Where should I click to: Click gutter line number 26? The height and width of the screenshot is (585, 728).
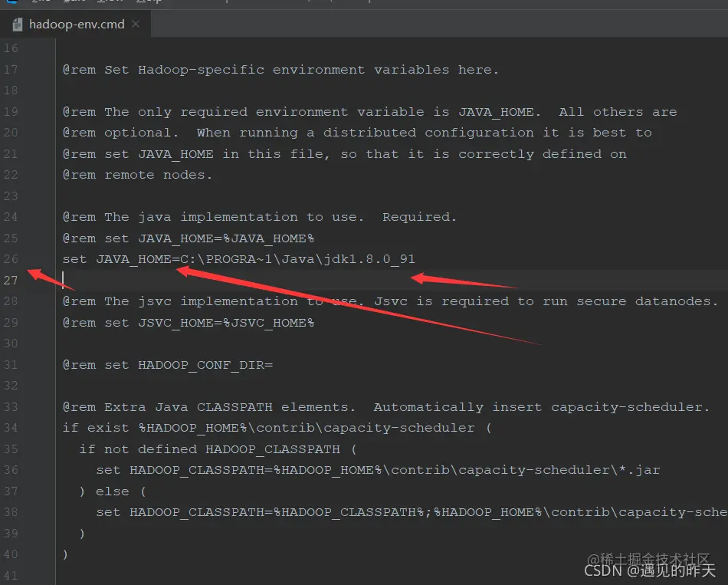(x=11, y=259)
